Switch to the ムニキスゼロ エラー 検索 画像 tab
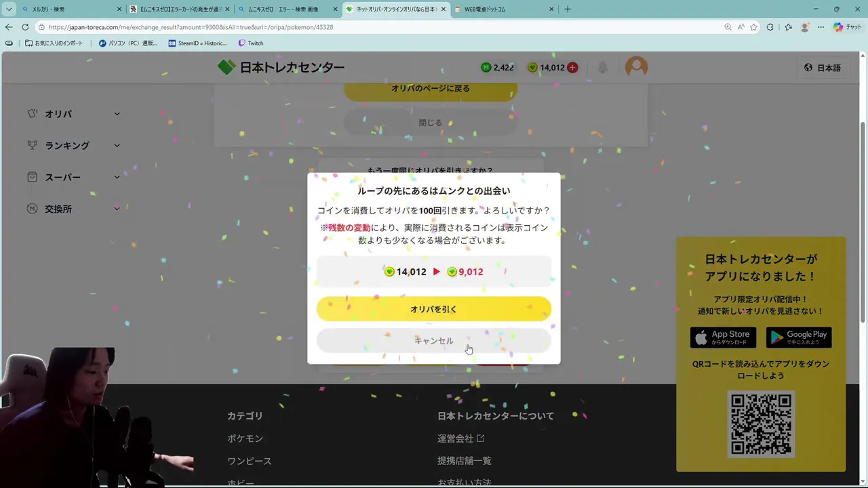 (x=287, y=9)
